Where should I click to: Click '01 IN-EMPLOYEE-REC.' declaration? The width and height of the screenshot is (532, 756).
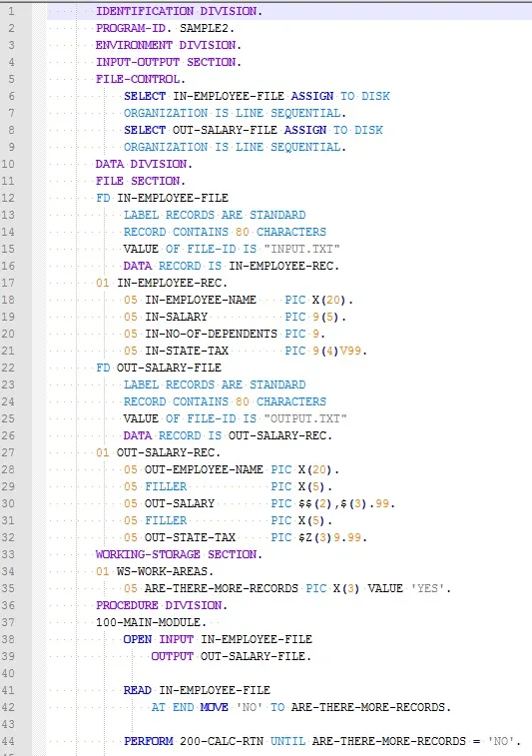pyautogui.click(x=162, y=283)
